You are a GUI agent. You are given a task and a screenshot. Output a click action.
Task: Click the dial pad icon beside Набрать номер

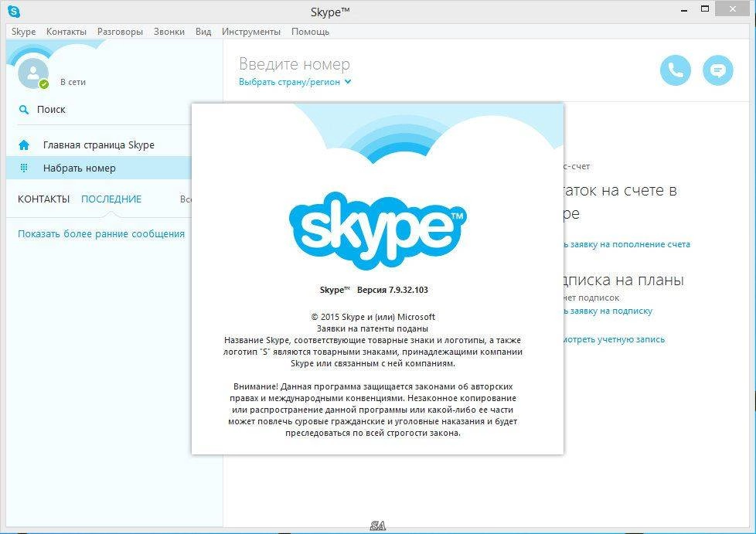24,168
